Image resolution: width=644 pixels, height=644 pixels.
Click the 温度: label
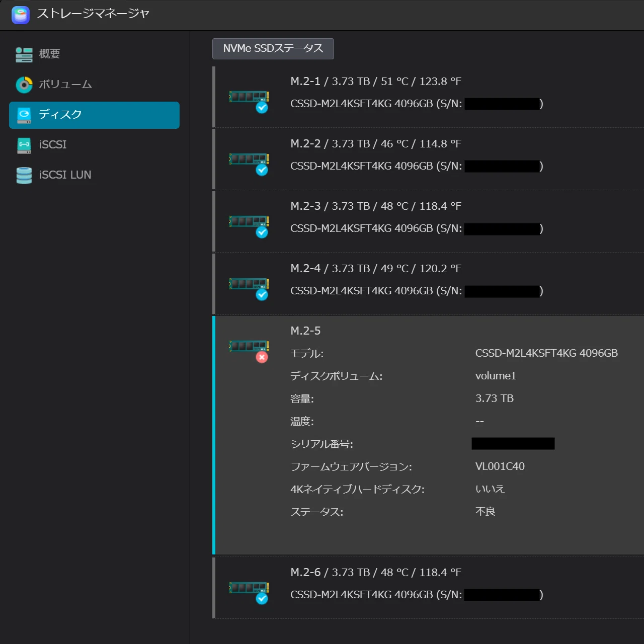[x=302, y=422]
